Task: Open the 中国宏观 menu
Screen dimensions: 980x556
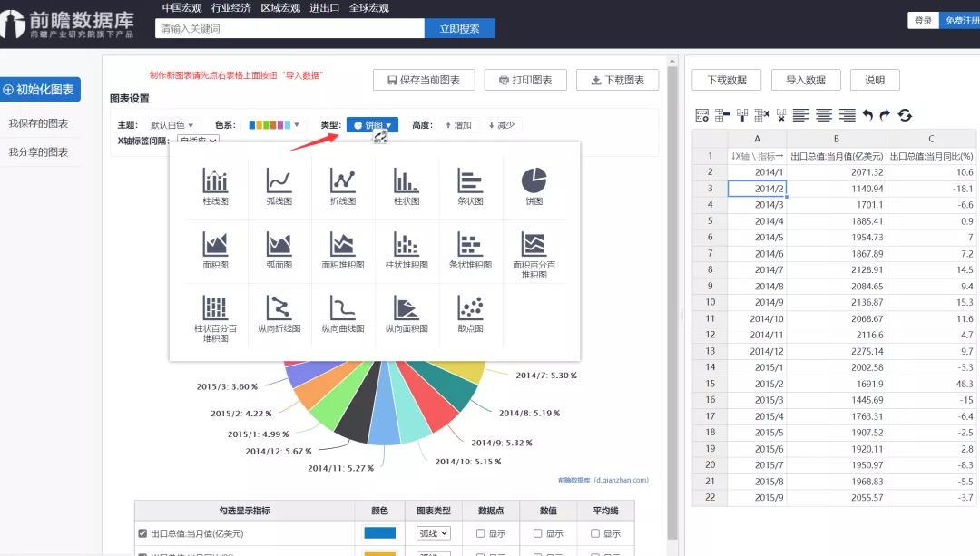Action: [x=181, y=8]
